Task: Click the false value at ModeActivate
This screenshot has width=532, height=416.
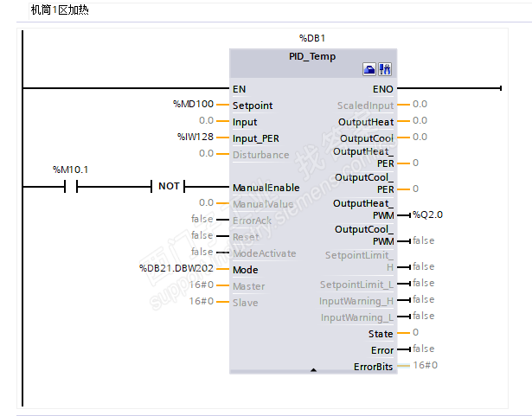Action: pyautogui.click(x=202, y=252)
